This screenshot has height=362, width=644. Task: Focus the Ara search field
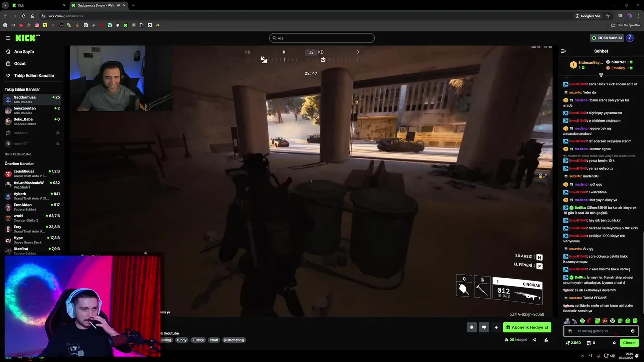(x=322, y=38)
